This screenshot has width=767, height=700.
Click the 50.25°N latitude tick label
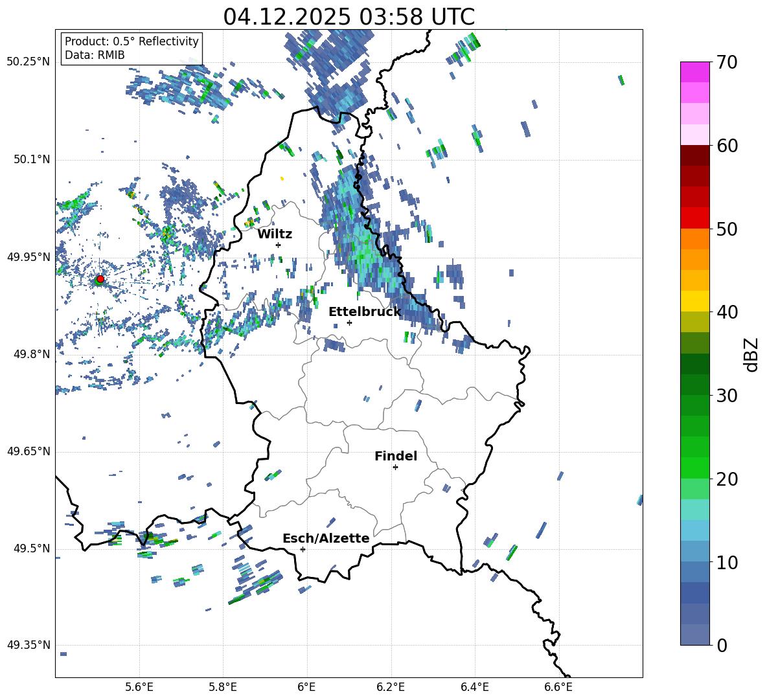tap(29, 62)
